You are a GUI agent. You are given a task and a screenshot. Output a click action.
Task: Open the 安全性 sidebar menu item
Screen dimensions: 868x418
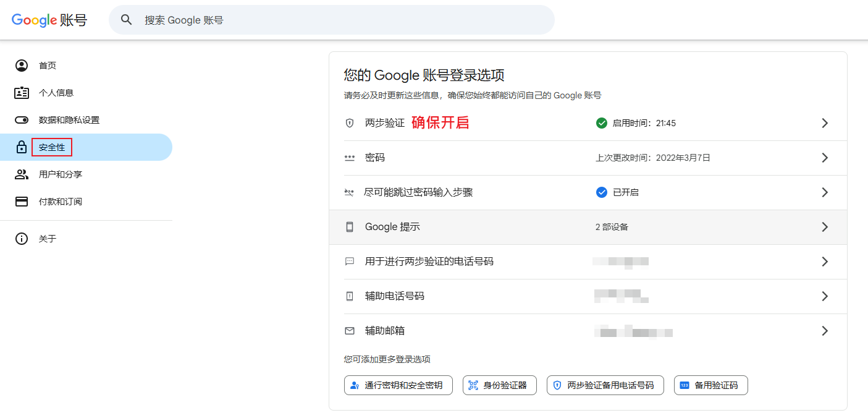coord(52,147)
